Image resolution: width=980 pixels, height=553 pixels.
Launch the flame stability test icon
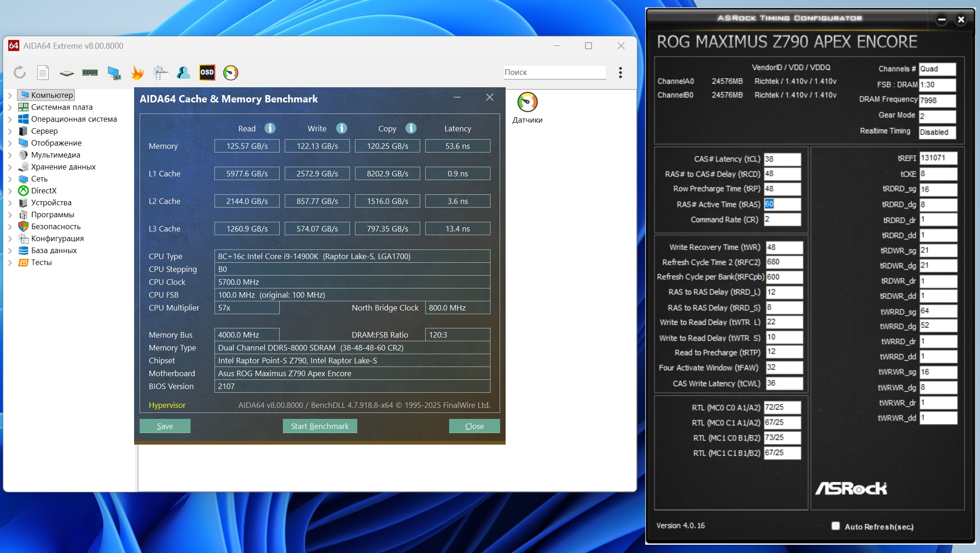point(137,73)
